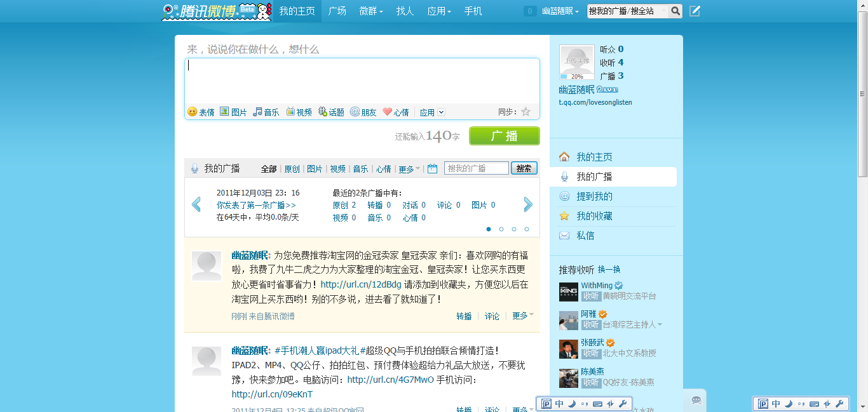
Task: Open the 广场 tab in the top navigation
Action: pyautogui.click(x=337, y=11)
